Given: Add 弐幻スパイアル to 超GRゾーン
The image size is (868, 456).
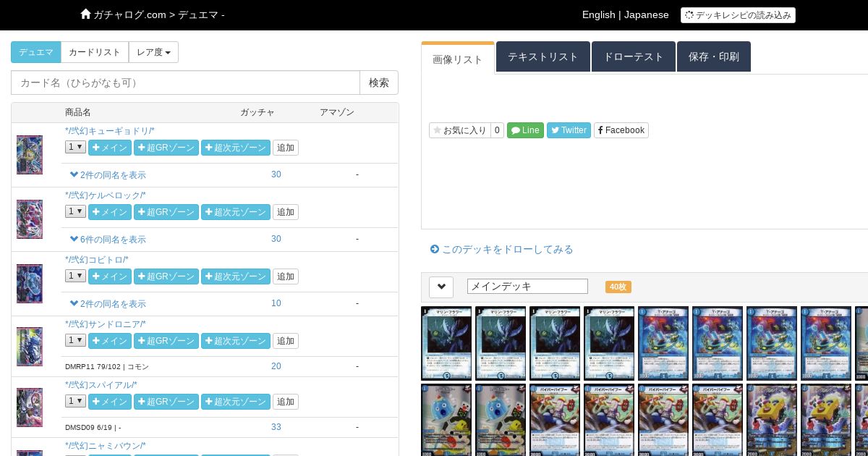Looking at the screenshot, I should pyautogui.click(x=166, y=402).
